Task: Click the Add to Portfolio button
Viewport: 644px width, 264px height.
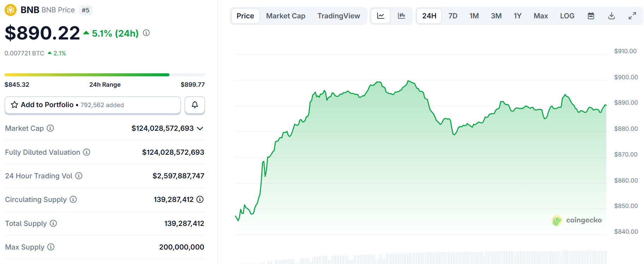Action: 93,105
